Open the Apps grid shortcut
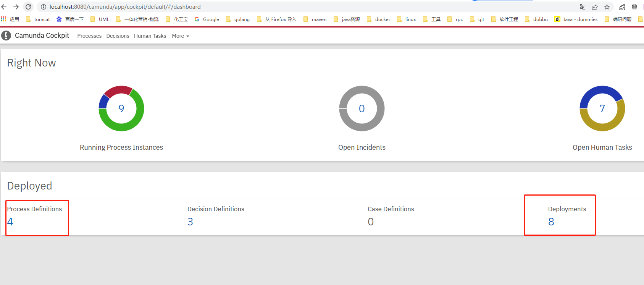The height and width of the screenshot is (285, 644). 10,19
